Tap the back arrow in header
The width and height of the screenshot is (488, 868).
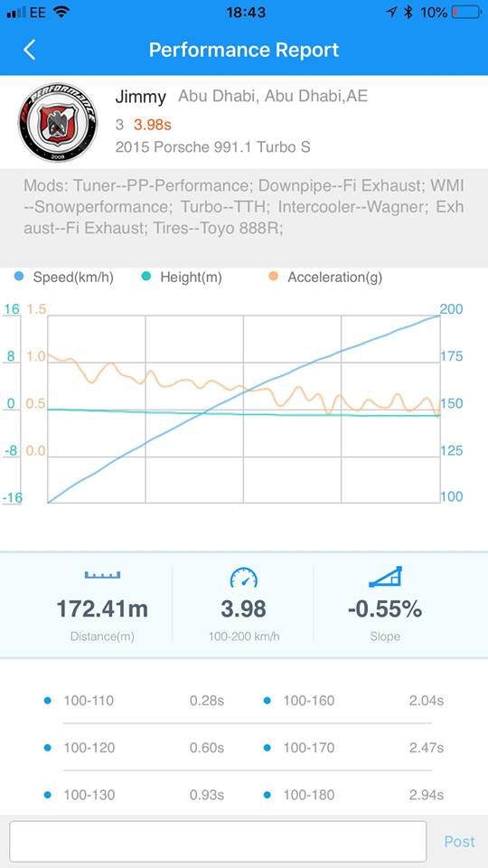click(x=29, y=50)
